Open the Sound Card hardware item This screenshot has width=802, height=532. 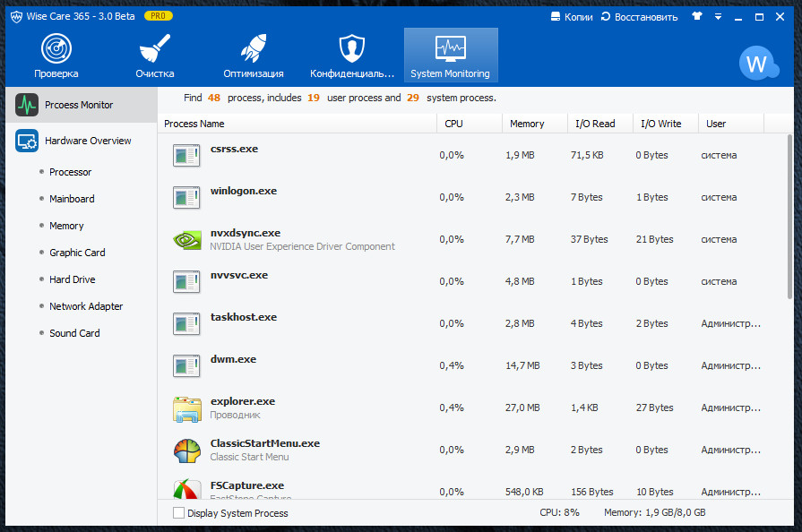74,333
